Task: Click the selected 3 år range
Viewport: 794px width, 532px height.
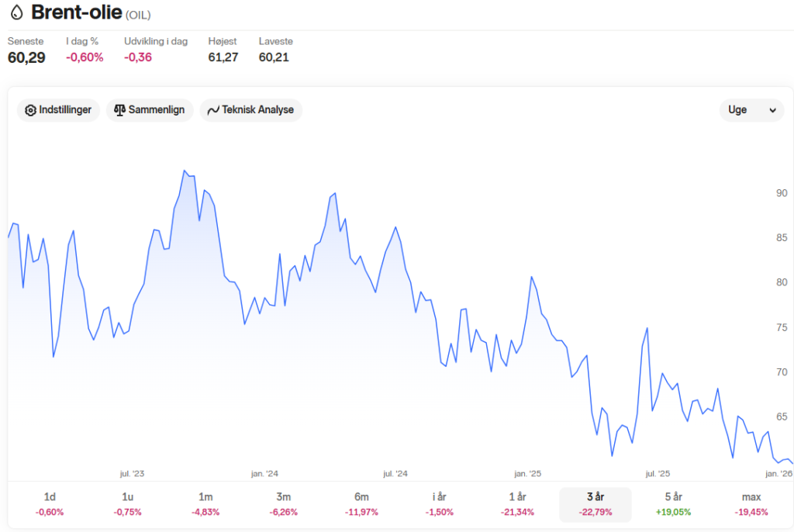Action: [x=595, y=504]
